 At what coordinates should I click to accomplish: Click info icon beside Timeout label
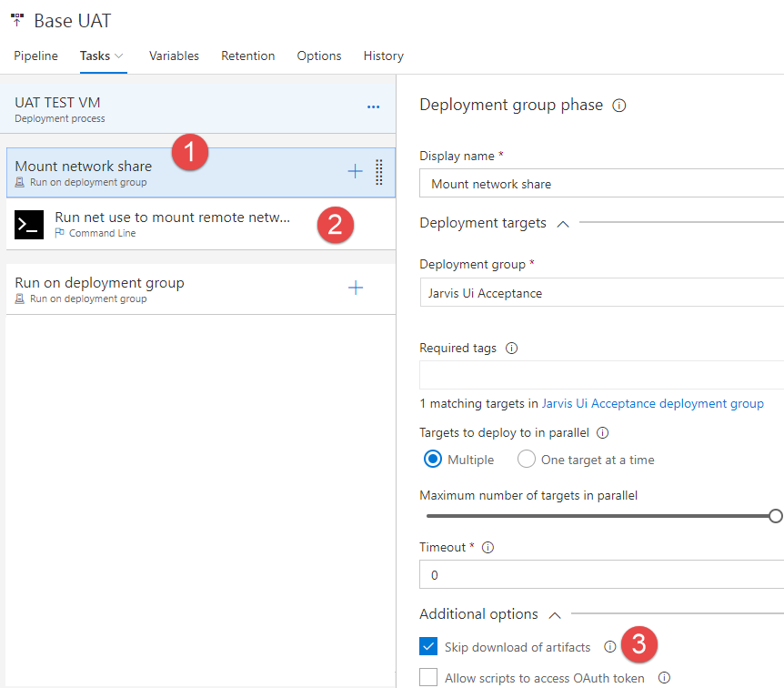click(487, 548)
